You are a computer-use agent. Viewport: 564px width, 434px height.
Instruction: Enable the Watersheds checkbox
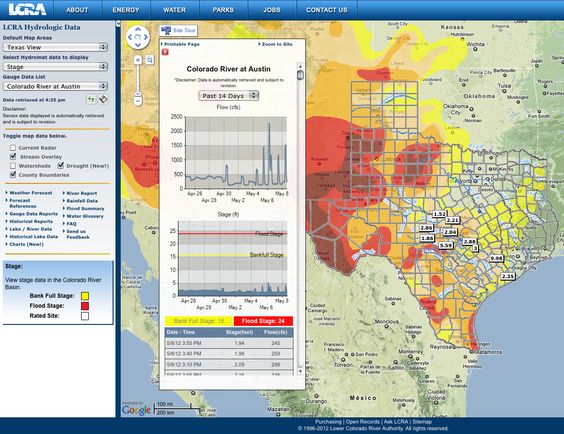[13, 166]
